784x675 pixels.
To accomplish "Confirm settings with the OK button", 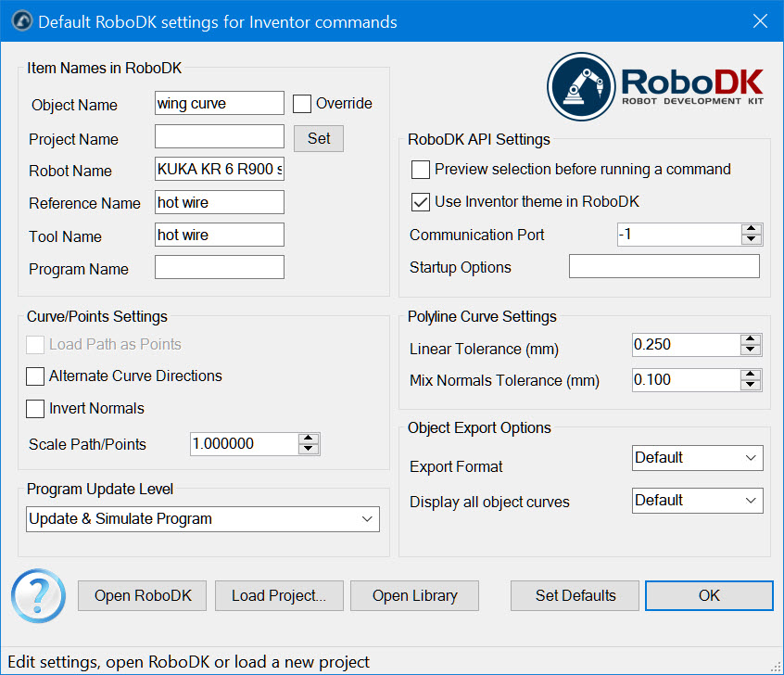I will pos(709,595).
